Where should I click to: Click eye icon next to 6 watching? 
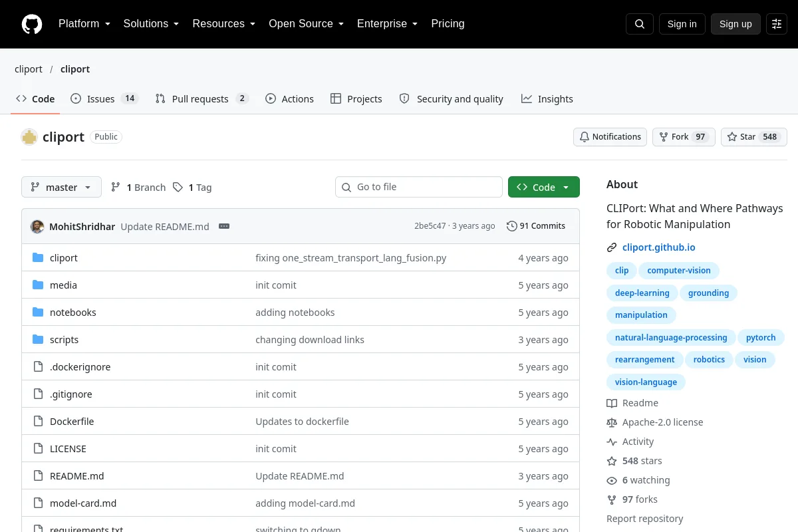click(612, 480)
